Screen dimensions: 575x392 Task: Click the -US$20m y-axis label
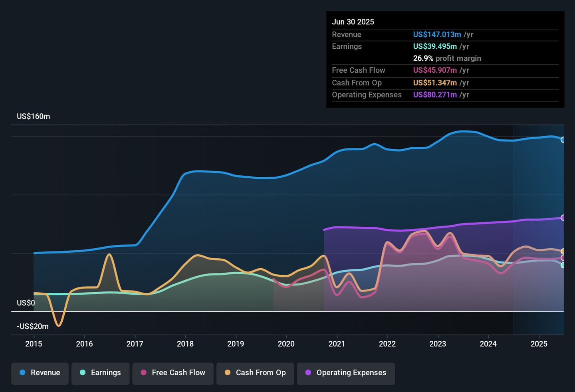point(33,327)
